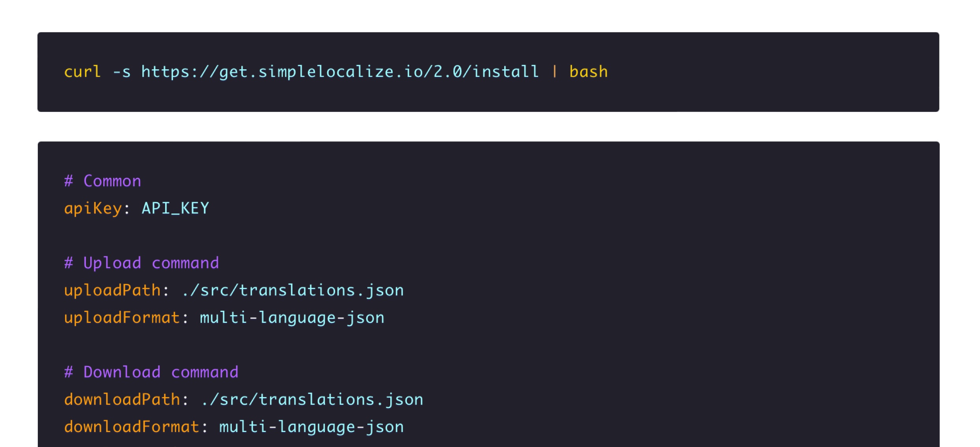Click empty area of the install code block

[x=769, y=72]
